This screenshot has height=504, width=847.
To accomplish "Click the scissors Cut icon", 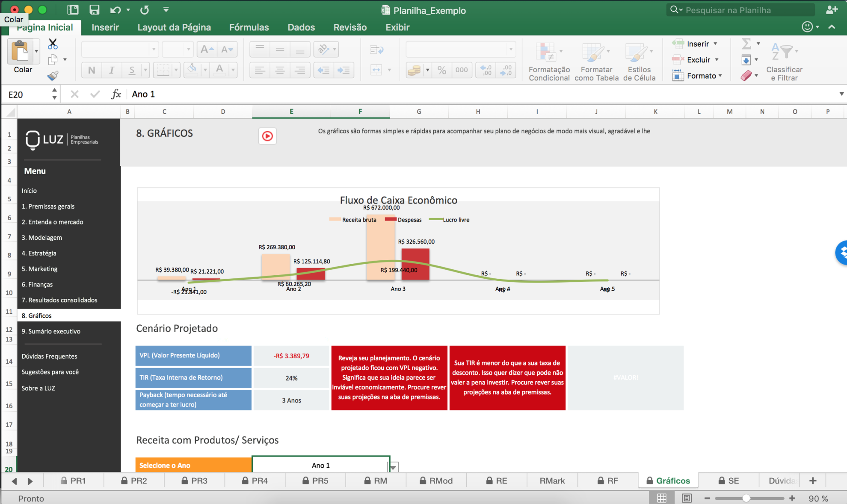I will [53, 44].
